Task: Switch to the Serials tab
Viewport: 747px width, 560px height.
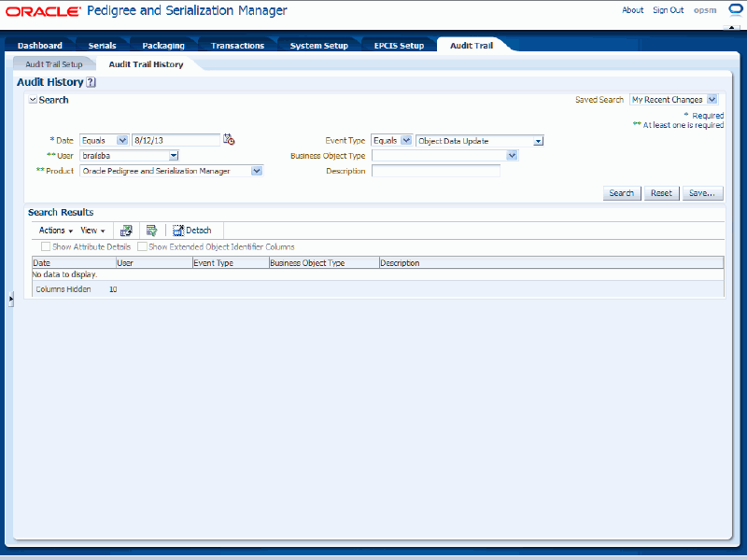Action: pos(102,46)
